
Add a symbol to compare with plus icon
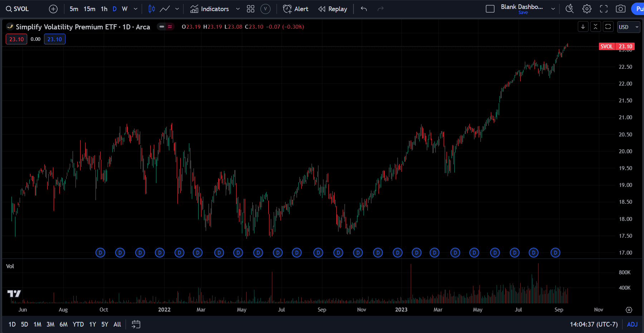pyautogui.click(x=53, y=9)
